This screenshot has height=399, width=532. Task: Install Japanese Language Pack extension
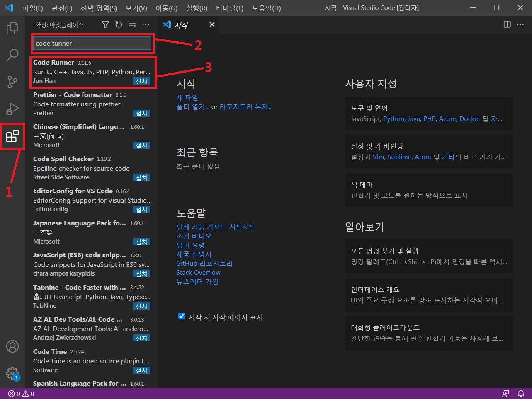141,242
